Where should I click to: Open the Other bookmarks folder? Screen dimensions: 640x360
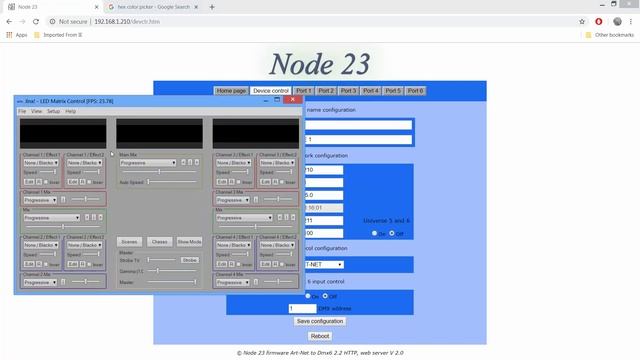(610, 35)
